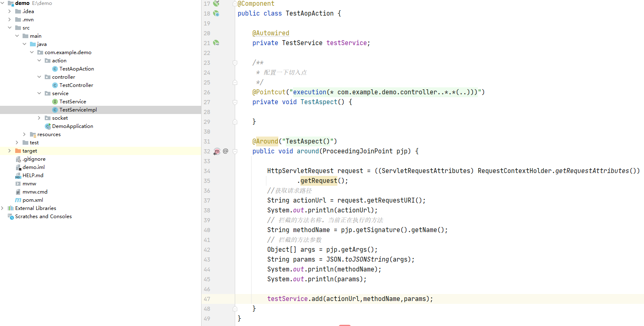Screen dimensions: 644x326
Task: Open DemoApplication in the project tree
Action: point(73,126)
